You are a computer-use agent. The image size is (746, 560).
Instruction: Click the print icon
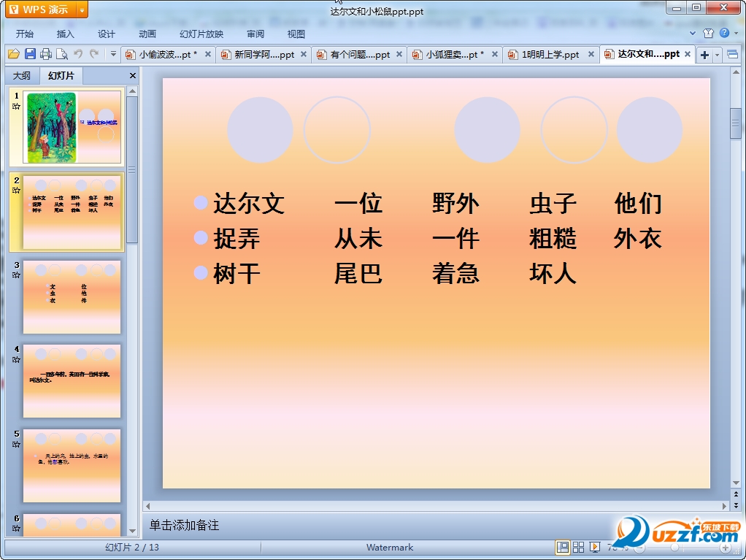[x=46, y=54]
